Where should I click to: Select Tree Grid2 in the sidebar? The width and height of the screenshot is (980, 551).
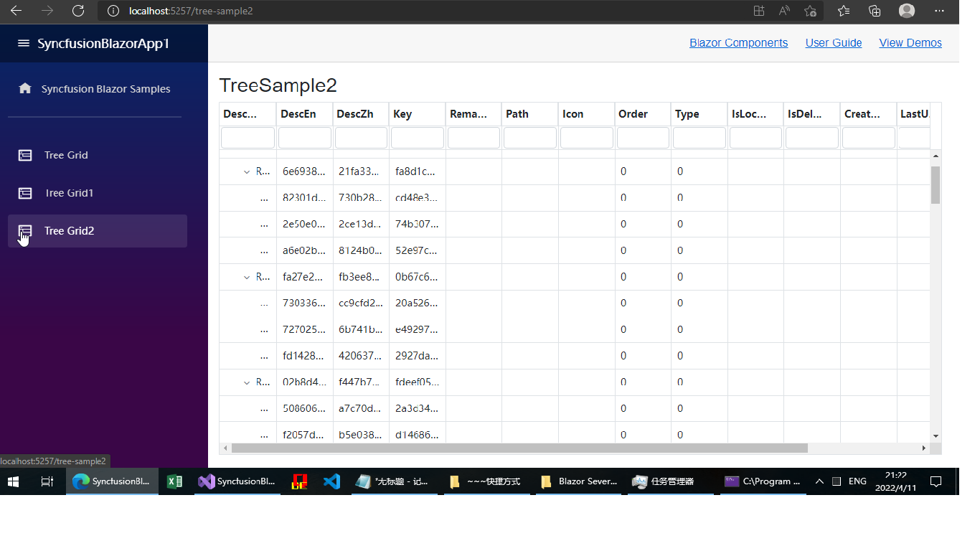tap(69, 231)
